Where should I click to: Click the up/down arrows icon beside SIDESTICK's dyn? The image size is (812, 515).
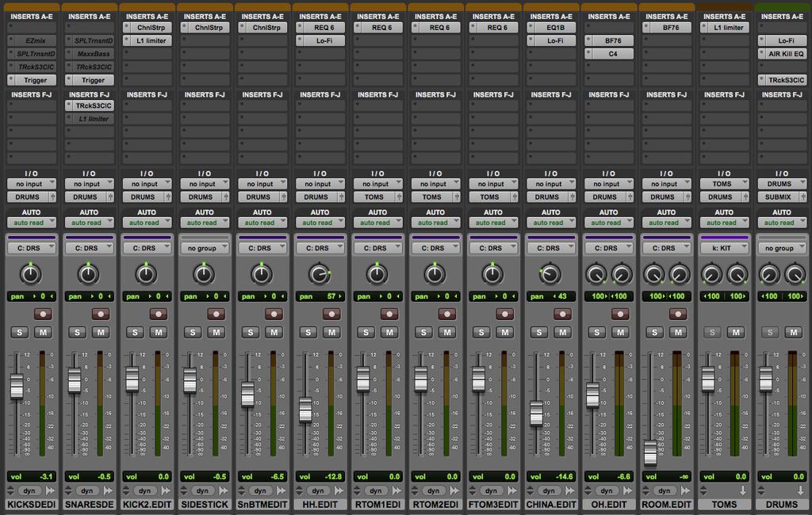184,490
